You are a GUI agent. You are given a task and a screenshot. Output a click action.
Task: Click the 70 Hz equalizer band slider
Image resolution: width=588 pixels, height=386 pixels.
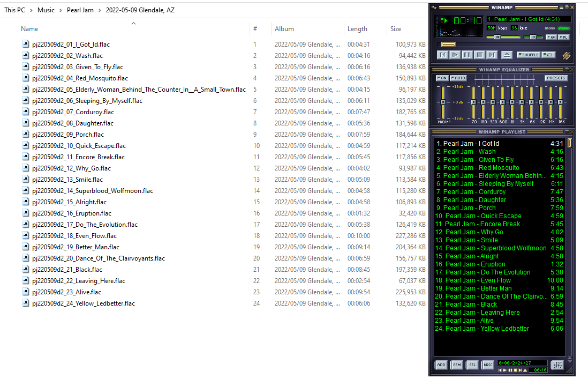click(x=473, y=102)
